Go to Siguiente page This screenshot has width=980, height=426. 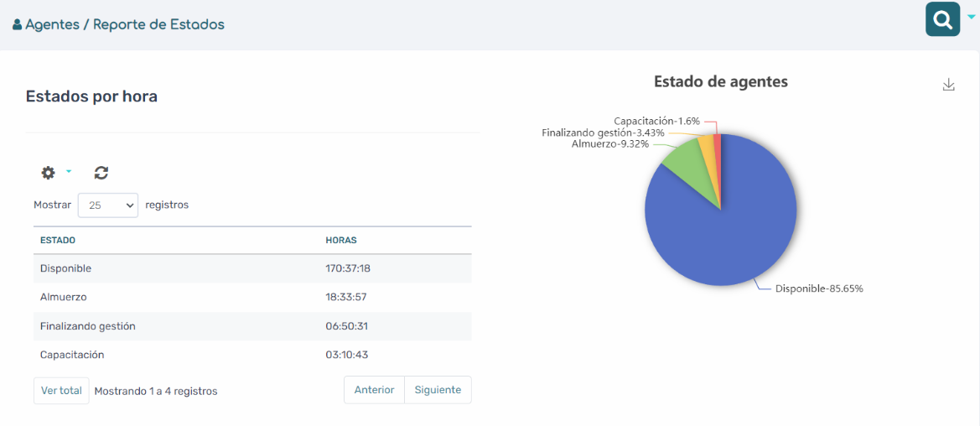pos(438,390)
